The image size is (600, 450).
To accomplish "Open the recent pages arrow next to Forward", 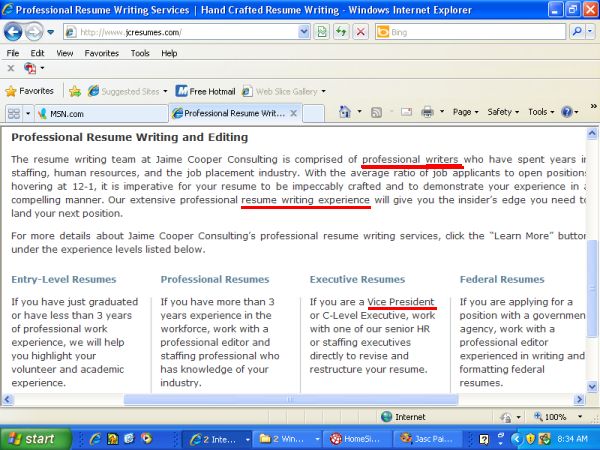I will click(x=51, y=33).
